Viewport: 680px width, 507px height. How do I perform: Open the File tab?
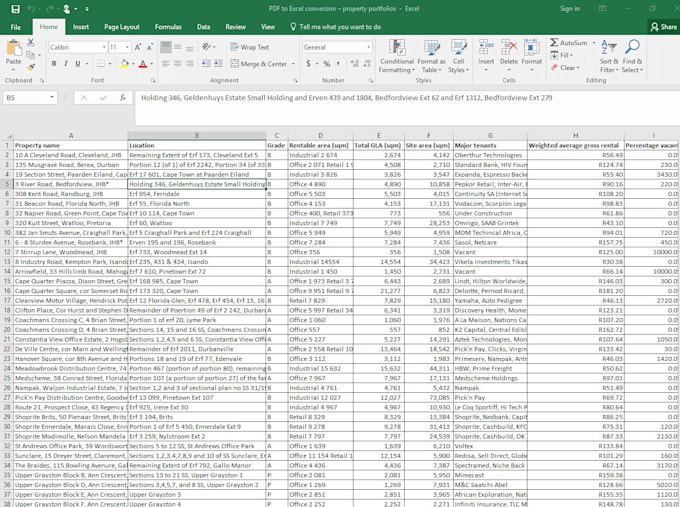(x=16, y=27)
